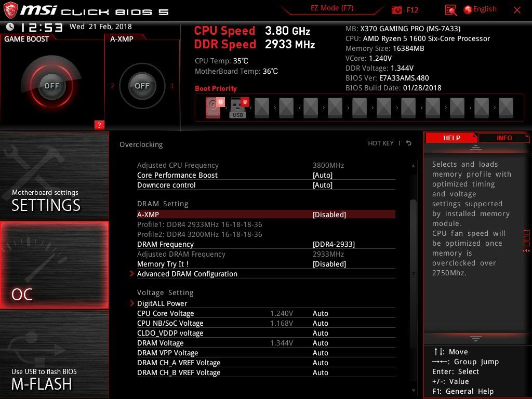Click the date Wed 21 Feb, 2018
This screenshot has width=532, height=399.
point(100,26)
